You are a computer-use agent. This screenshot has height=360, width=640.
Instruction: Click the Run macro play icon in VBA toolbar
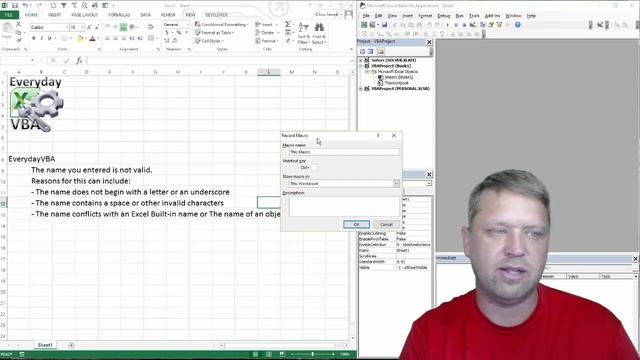[447, 25]
